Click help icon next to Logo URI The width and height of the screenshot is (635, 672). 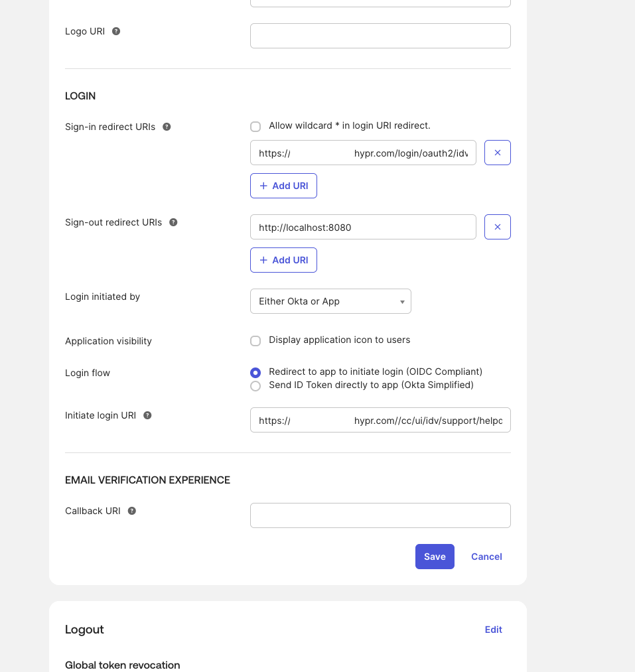point(116,31)
